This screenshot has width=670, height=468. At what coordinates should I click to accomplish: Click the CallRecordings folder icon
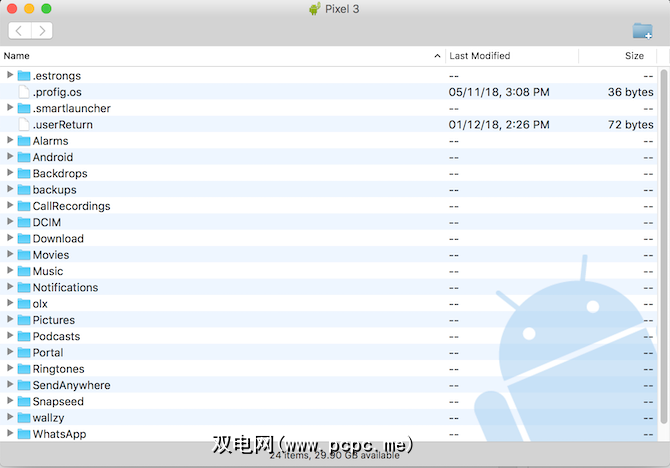(24, 206)
